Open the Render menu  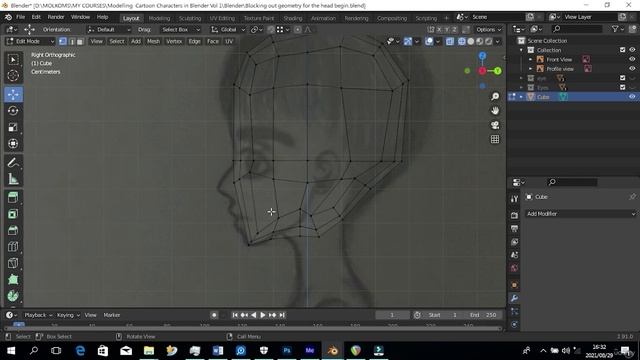click(56, 17)
